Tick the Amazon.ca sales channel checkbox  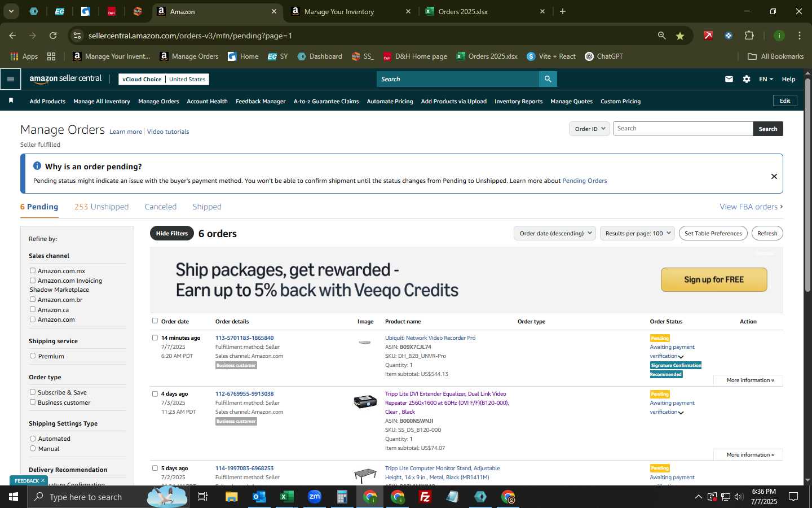click(33, 309)
